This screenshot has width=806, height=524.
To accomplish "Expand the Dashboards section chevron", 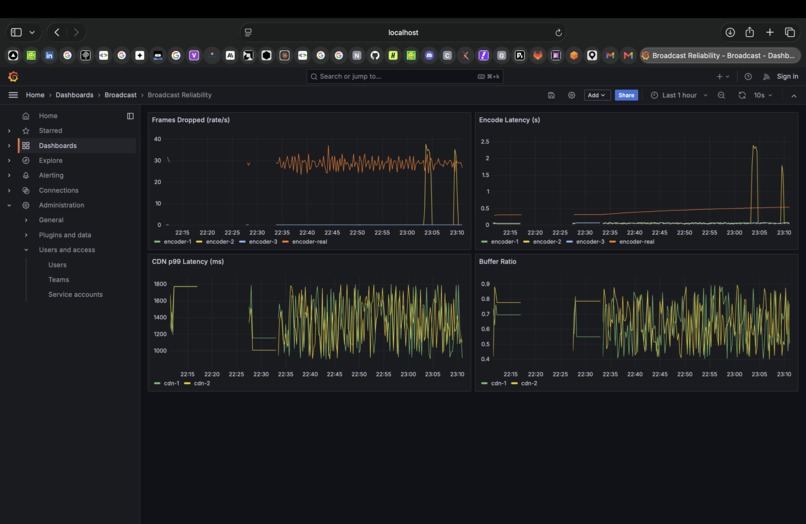I will pos(9,146).
